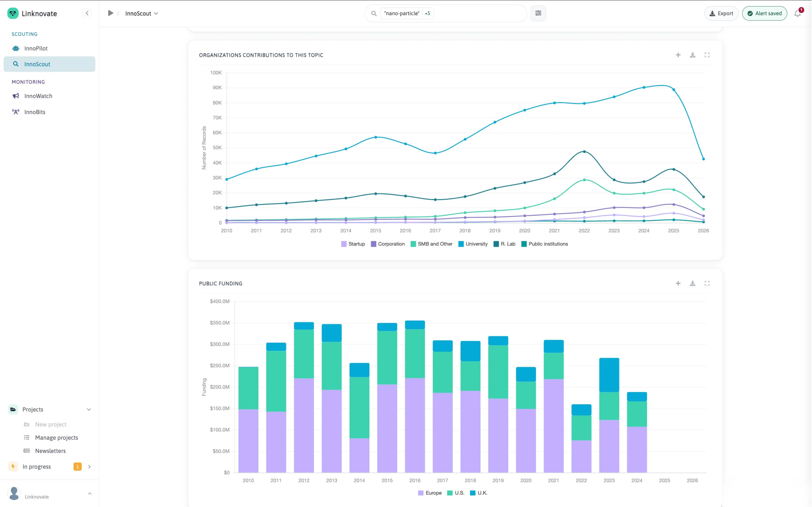This screenshot has width=812, height=507.
Task: Open the notifications bell
Action: coord(798,13)
